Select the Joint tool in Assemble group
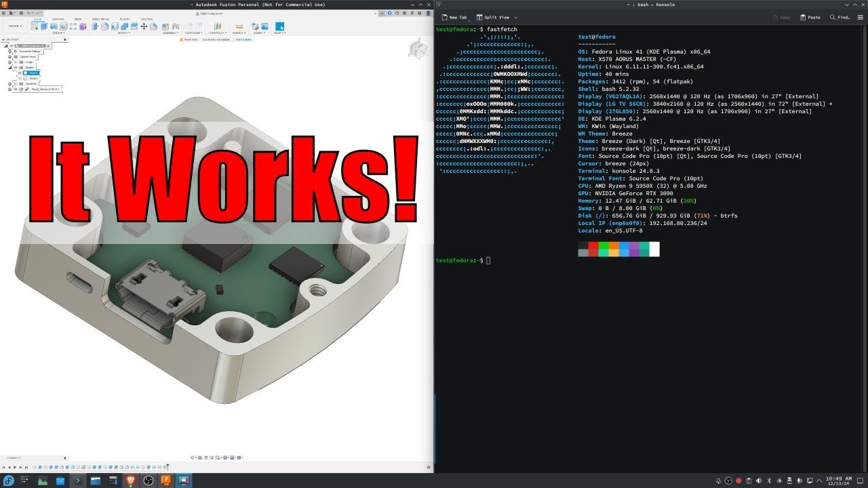The height and width of the screenshot is (488, 868). coord(175,26)
